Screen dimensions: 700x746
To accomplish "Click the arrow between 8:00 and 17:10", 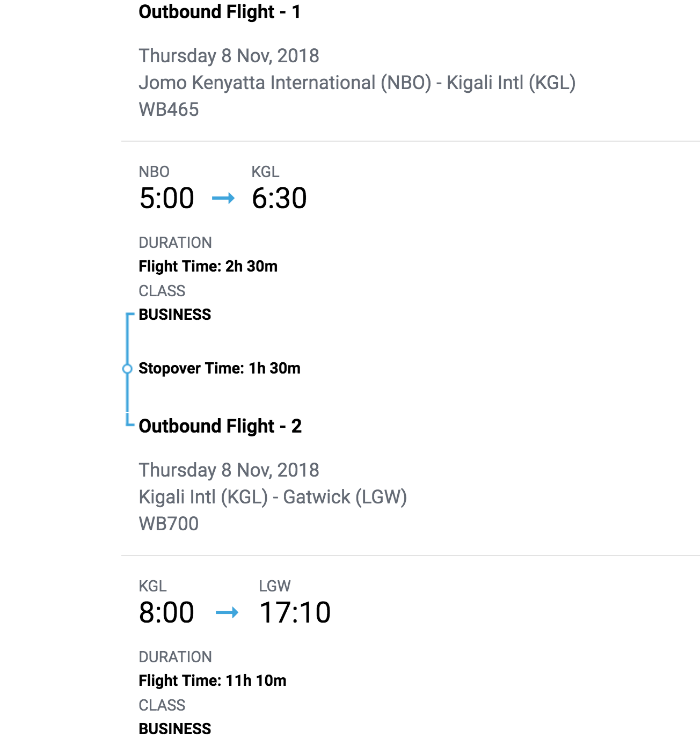I will pyautogui.click(x=227, y=612).
